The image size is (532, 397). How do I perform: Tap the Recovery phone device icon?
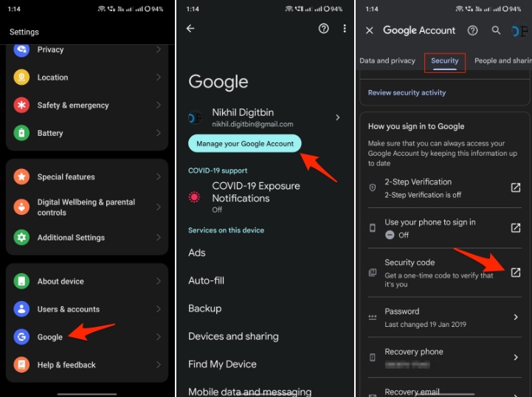click(x=373, y=357)
